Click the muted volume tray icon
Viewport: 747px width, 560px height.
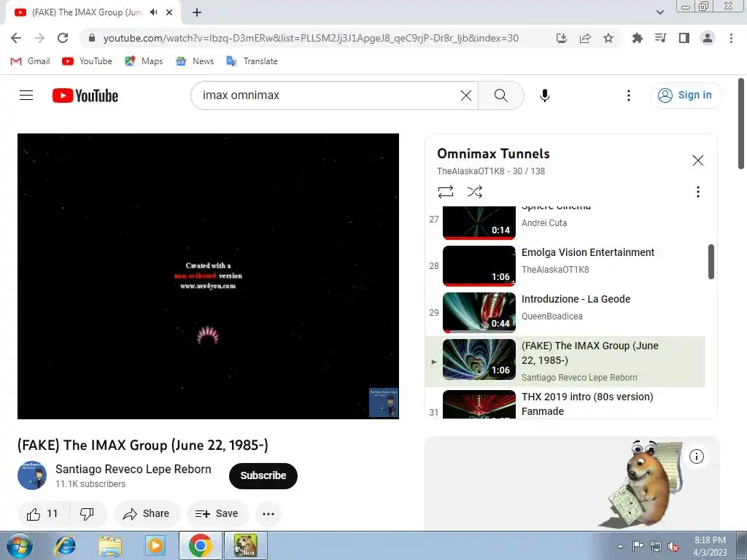click(673, 547)
